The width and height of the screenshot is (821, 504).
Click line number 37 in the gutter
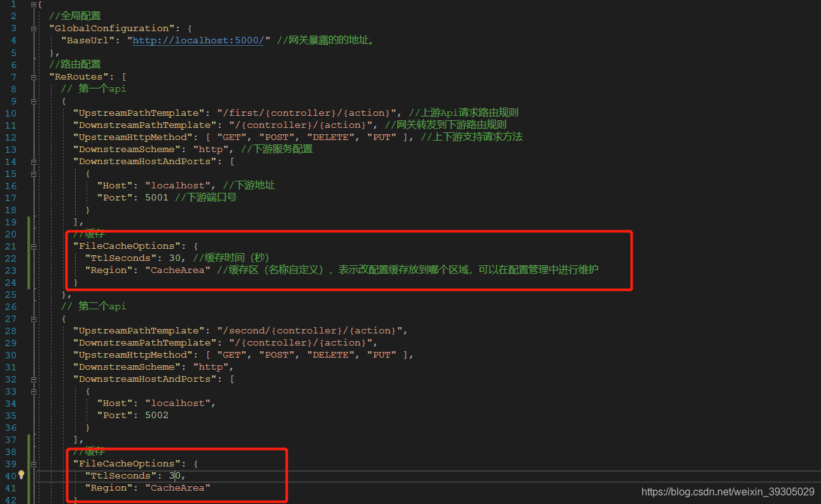pyautogui.click(x=11, y=439)
